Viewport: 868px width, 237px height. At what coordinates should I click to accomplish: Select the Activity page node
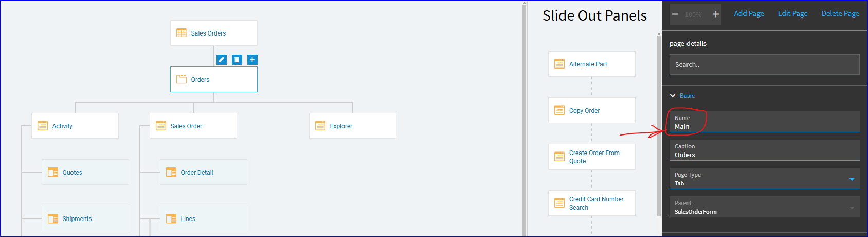[75, 126]
